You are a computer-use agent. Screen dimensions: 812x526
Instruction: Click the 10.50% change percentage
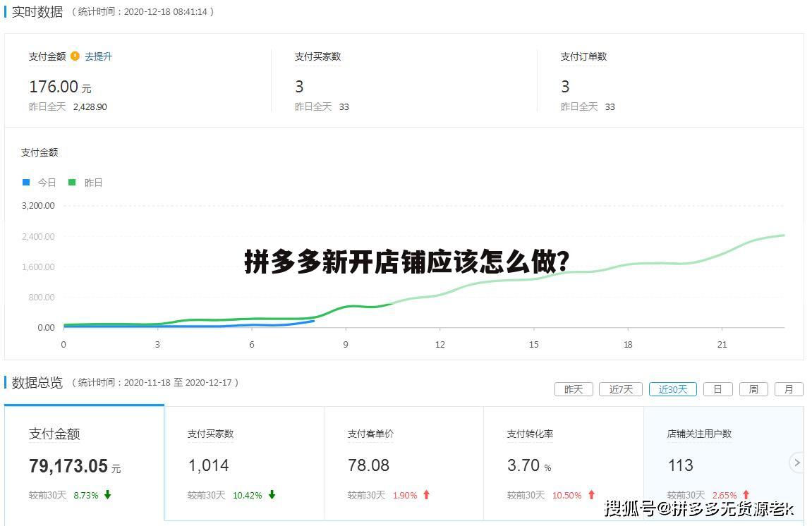(x=566, y=496)
